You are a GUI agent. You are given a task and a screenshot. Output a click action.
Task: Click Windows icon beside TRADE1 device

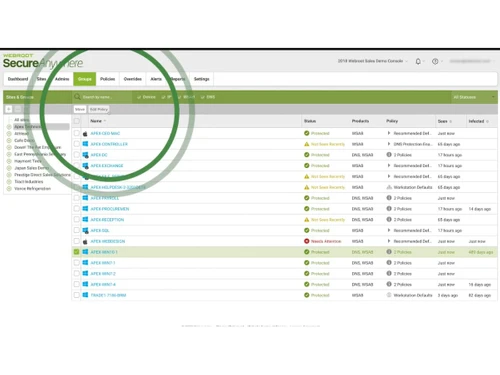pos(85,295)
